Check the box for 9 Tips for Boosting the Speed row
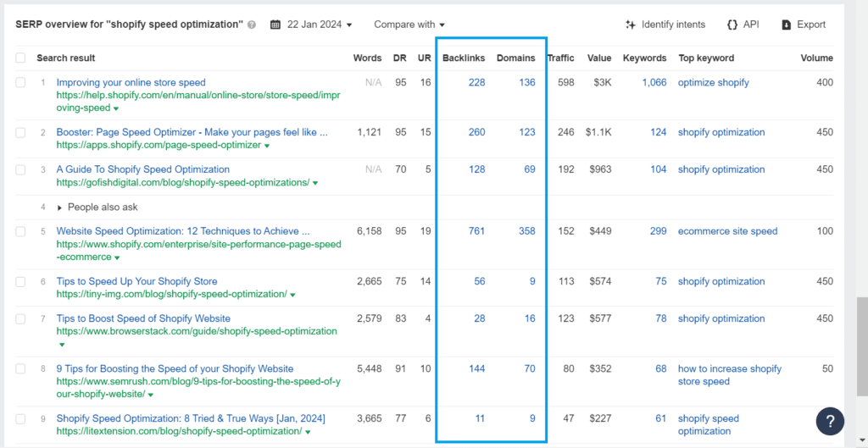 click(20, 368)
